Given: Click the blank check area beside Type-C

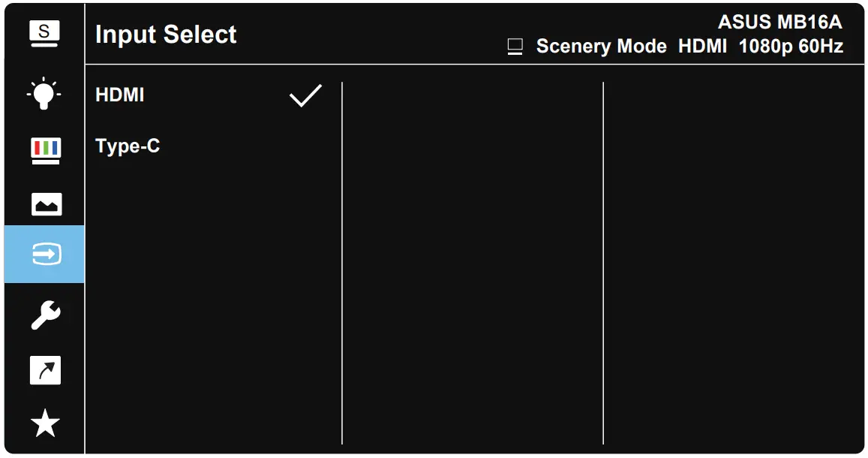Looking at the screenshot, I should pos(305,146).
